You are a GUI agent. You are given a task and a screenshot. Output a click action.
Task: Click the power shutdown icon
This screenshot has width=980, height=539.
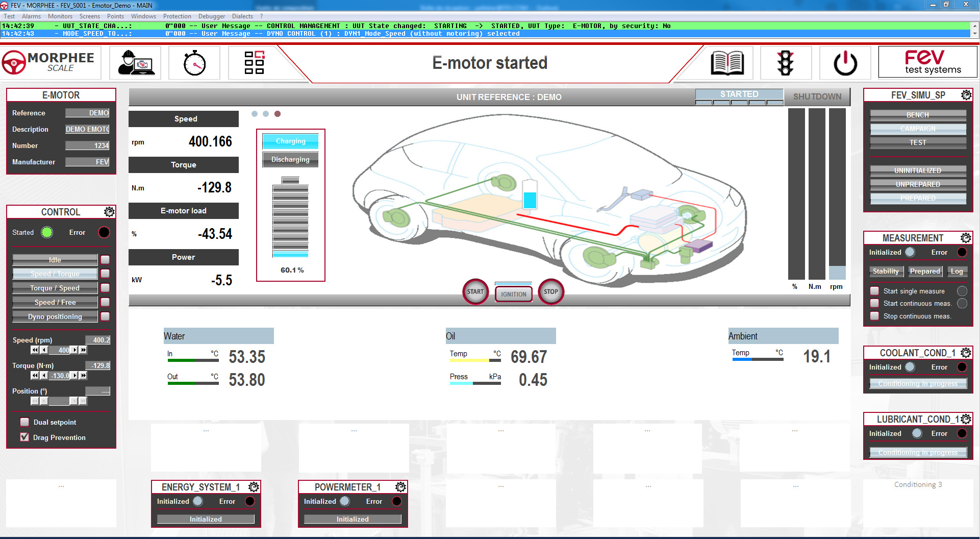(845, 63)
